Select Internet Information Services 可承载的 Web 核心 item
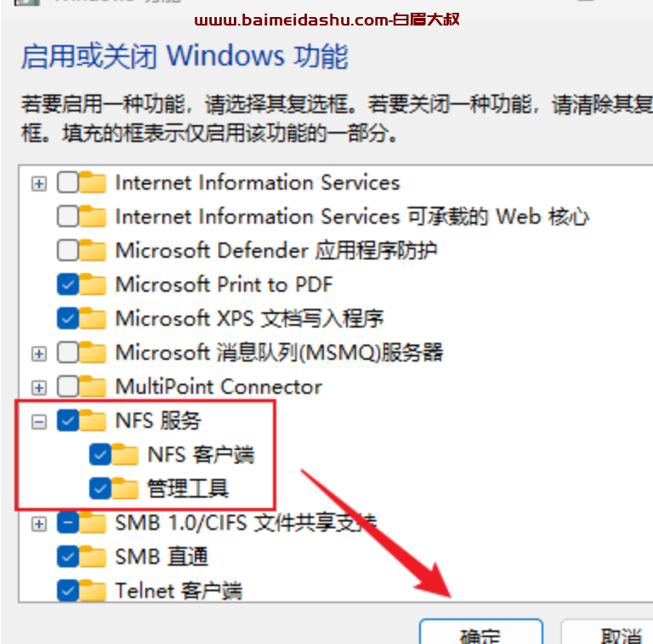Screen dimensions: 653x644 point(352,217)
